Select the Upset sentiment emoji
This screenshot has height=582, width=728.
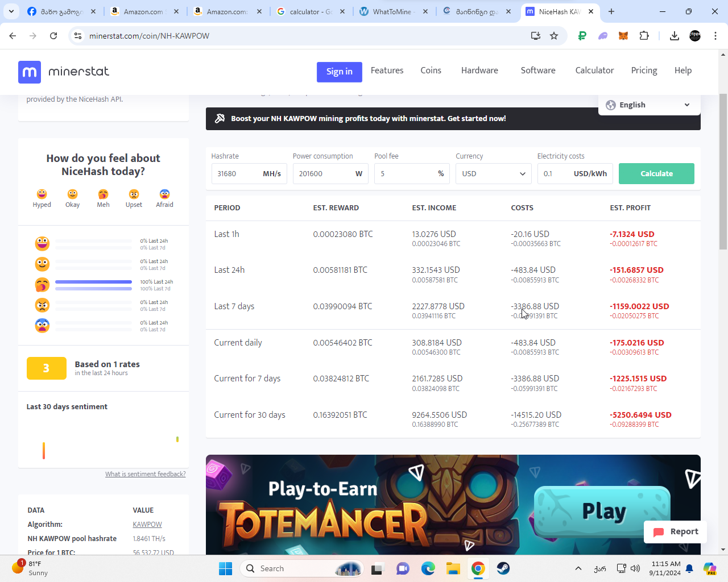coord(134,194)
